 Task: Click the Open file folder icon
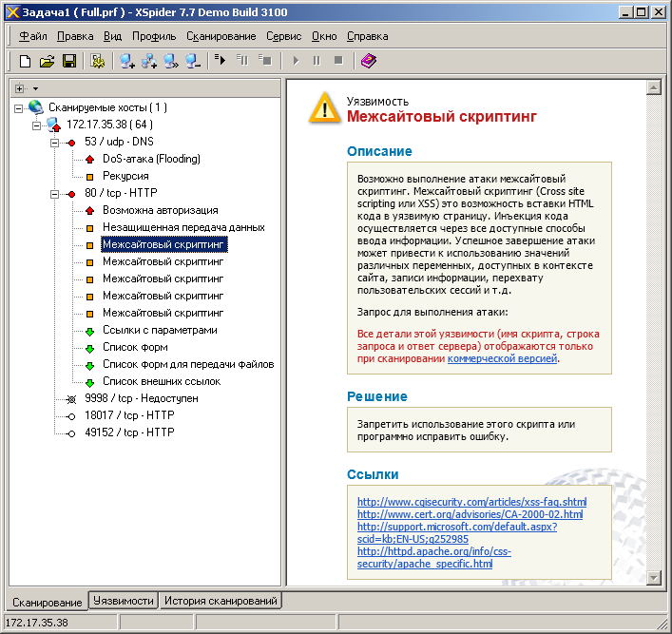coord(48,61)
